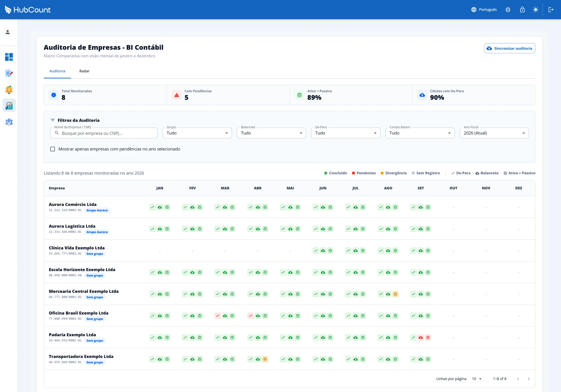The image size is (561, 392).
Task: Click red De-Para icon for Oficina Brasil April
Action: (x=250, y=316)
